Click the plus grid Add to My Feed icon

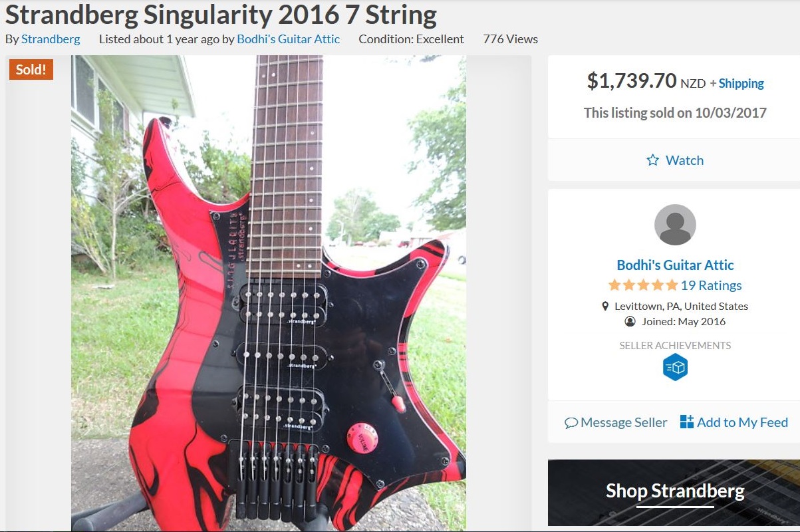pyautogui.click(x=687, y=422)
